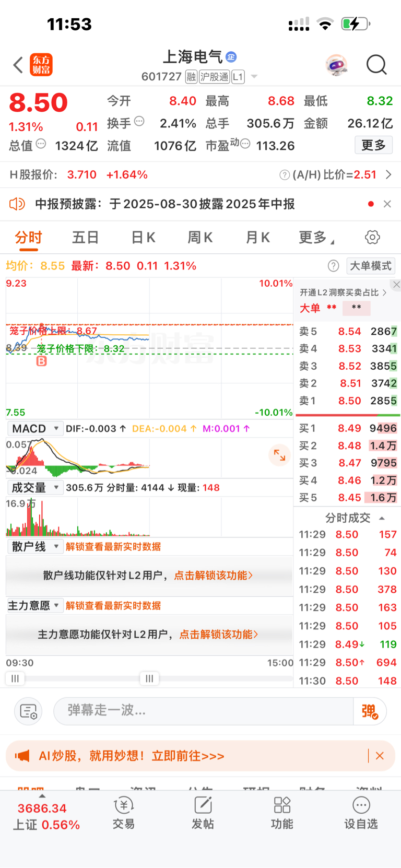Tap the info icon beside 总值
The image size is (401, 868).
tap(41, 144)
